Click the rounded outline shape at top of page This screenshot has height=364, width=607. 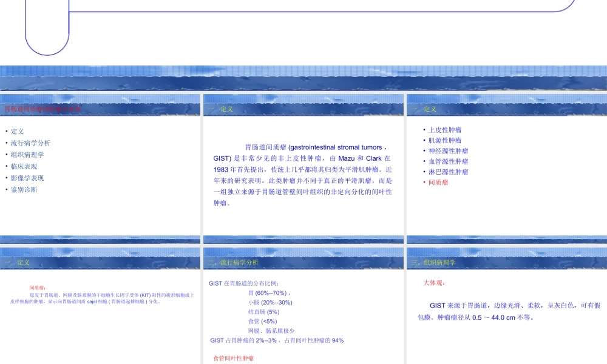point(47,27)
